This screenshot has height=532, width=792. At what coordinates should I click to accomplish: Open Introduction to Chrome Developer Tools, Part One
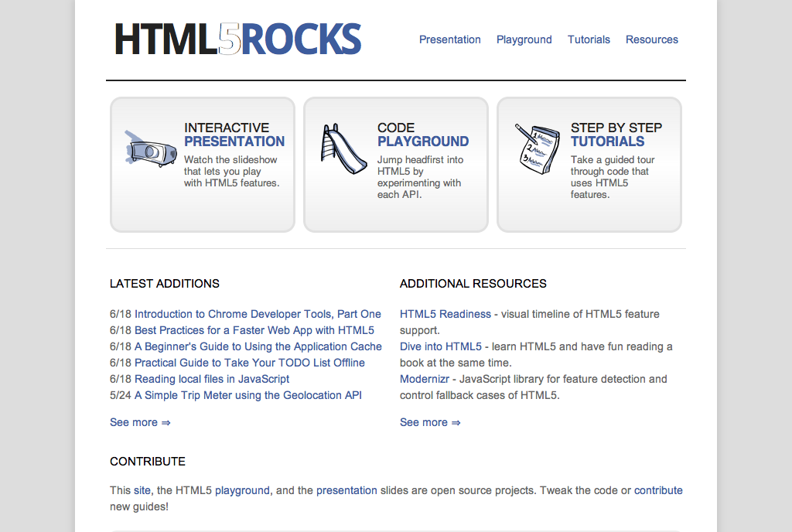coord(258,314)
